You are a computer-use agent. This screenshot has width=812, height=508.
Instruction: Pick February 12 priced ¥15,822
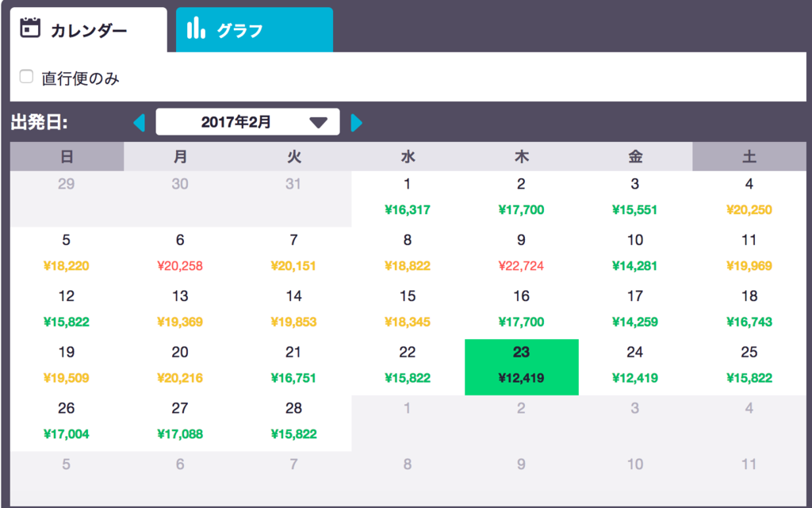click(x=67, y=311)
